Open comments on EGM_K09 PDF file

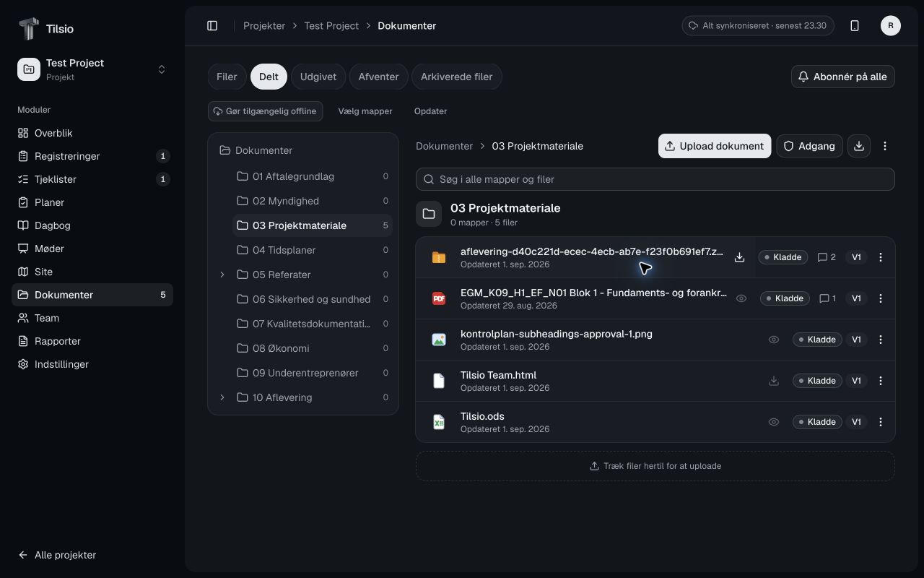[x=827, y=298]
